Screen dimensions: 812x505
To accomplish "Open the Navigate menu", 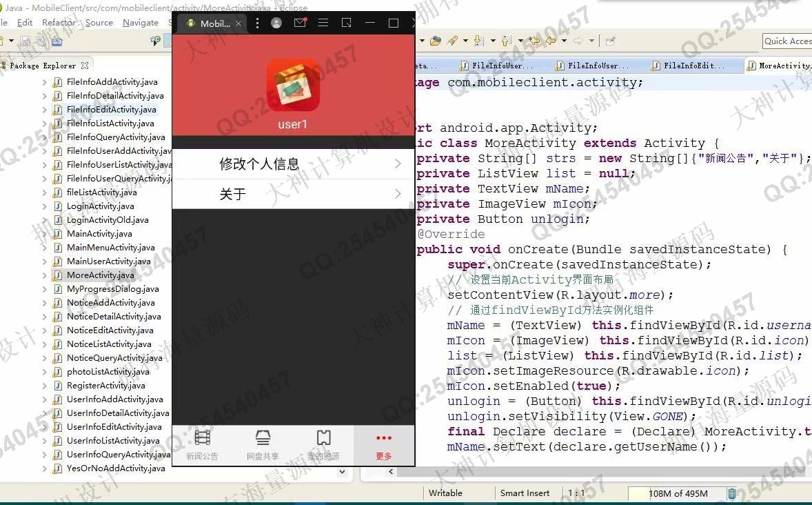I will (x=141, y=23).
